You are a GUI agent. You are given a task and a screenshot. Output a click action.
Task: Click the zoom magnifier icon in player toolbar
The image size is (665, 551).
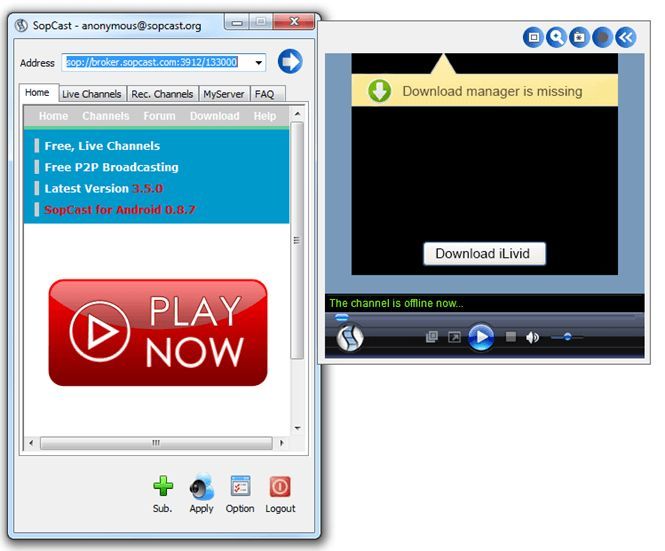[x=556, y=37]
